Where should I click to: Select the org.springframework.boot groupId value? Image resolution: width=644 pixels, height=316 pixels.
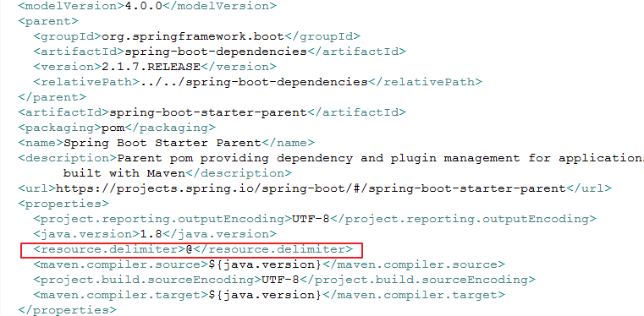[x=193, y=36]
